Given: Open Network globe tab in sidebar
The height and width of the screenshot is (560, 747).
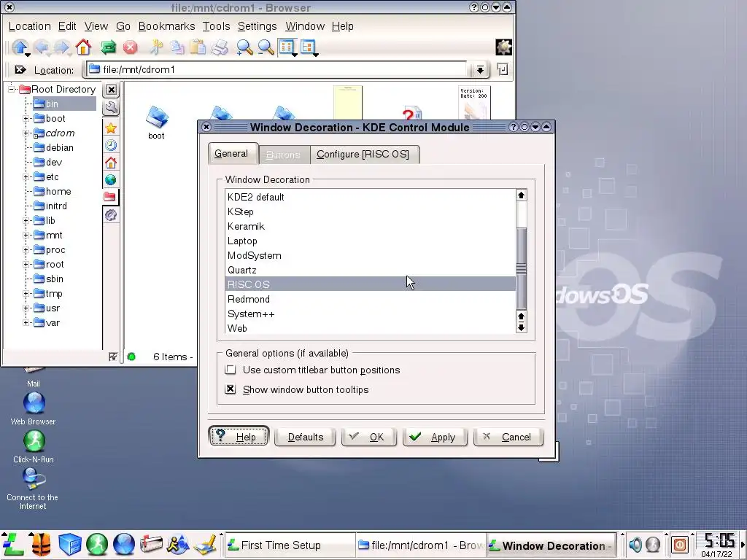Looking at the screenshot, I should click(111, 180).
